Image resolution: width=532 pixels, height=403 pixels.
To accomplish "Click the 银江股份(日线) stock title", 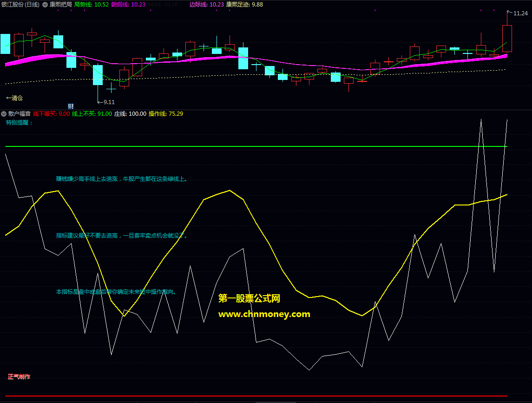I will coord(20,5).
